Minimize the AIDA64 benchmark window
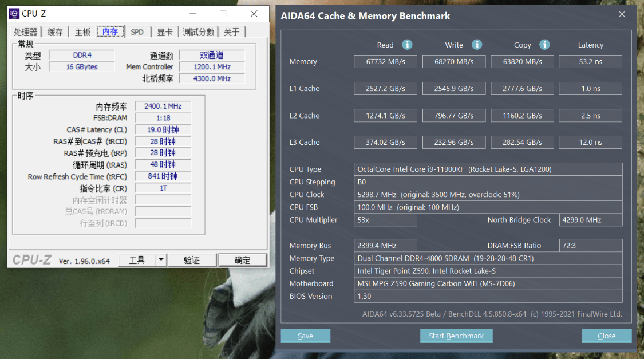This screenshot has height=359, width=644. click(x=591, y=14)
